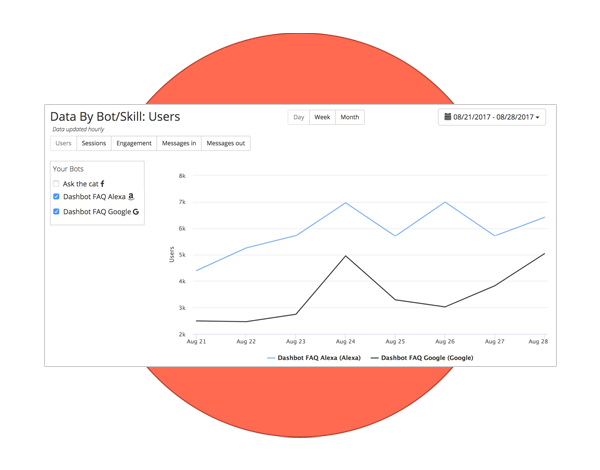Switch to Week view

point(322,117)
